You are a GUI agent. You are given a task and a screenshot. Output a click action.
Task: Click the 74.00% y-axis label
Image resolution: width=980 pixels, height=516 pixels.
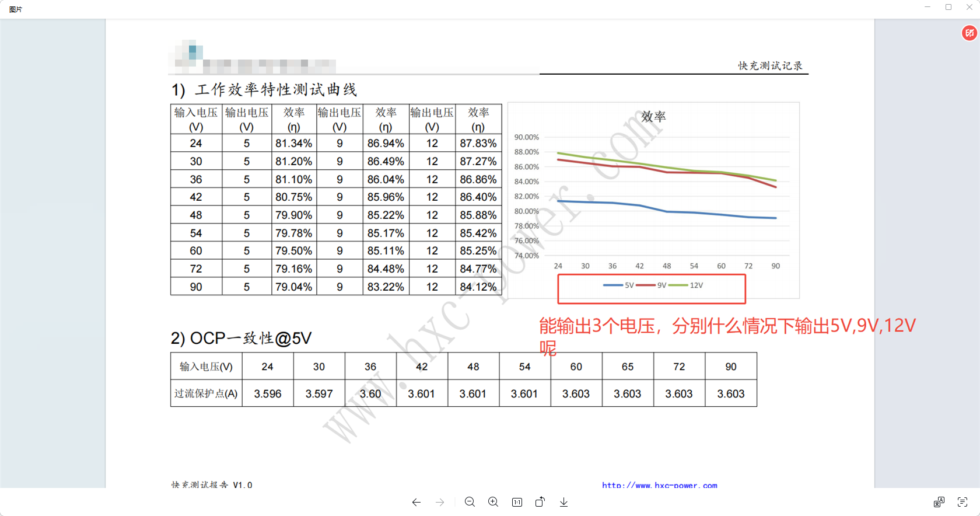tap(526, 256)
